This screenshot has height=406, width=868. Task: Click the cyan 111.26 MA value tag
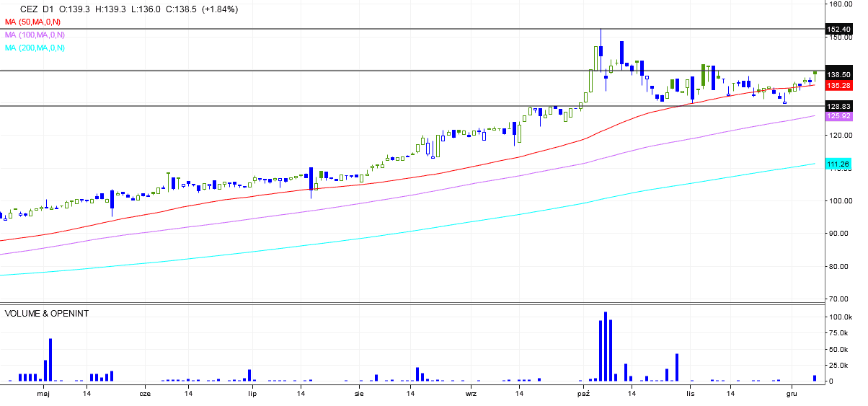(x=839, y=164)
